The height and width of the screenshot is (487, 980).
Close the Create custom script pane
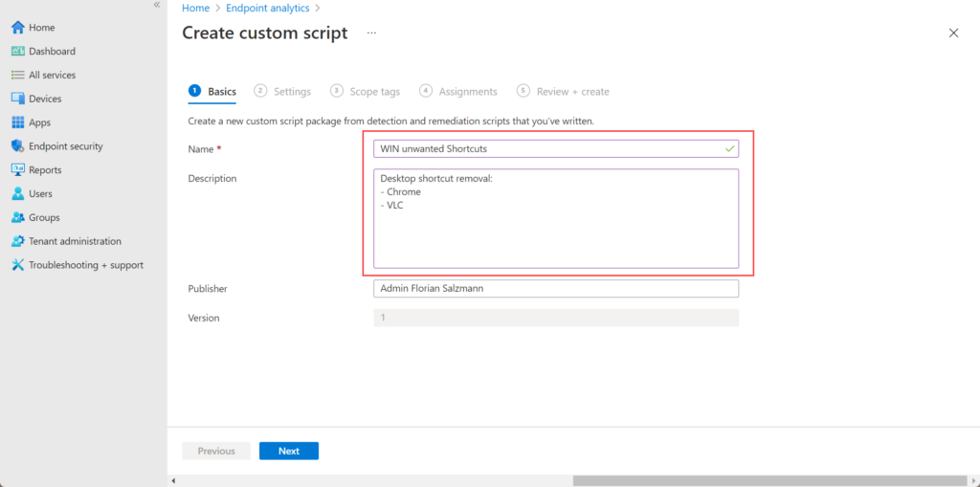tap(954, 33)
